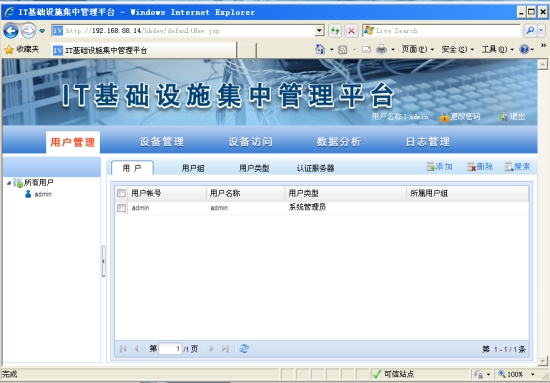Go to the last page arrow in pager
The width and height of the screenshot is (550, 383).
pyautogui.click(x=225, y=349)
